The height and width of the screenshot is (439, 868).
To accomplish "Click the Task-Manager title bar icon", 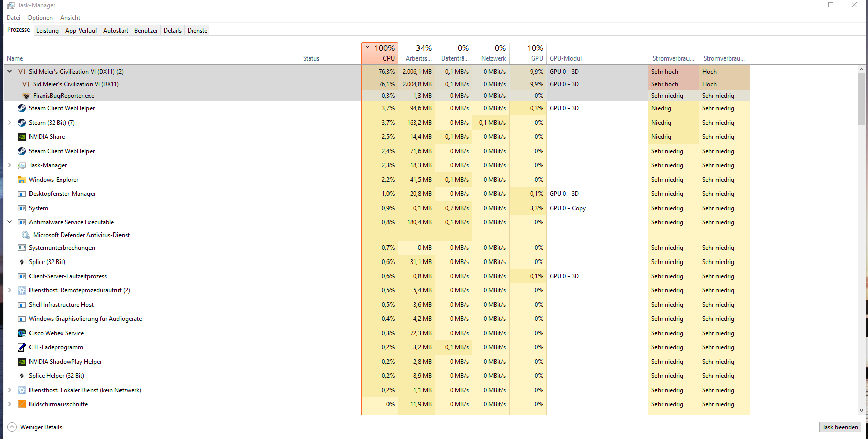I will pos(11,5).
